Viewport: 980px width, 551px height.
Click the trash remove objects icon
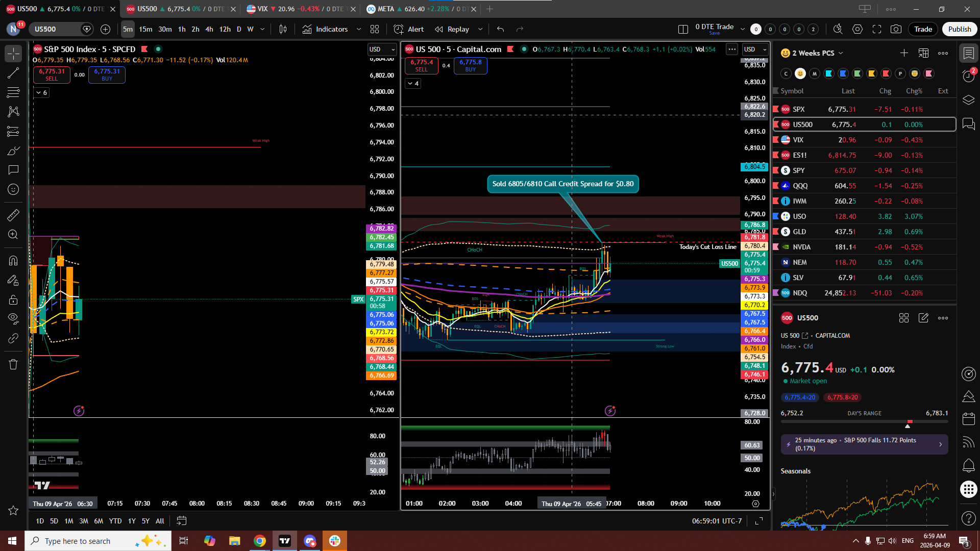pyautogui.click(x=13, y=364)
